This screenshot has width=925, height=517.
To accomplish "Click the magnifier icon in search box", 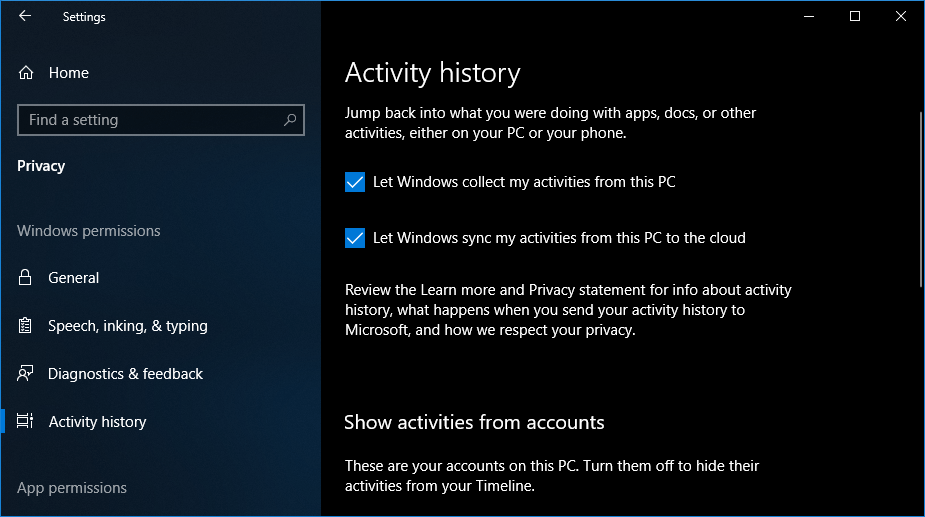I will pyautogui.click(x=290, y=120).
